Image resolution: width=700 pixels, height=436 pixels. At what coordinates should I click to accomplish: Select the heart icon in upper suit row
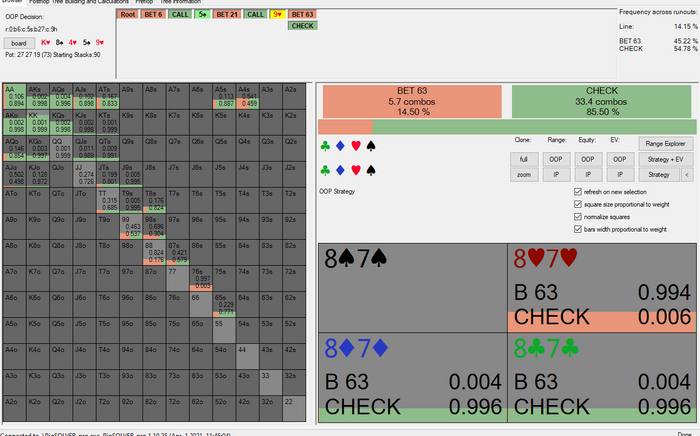pos(356,146)
